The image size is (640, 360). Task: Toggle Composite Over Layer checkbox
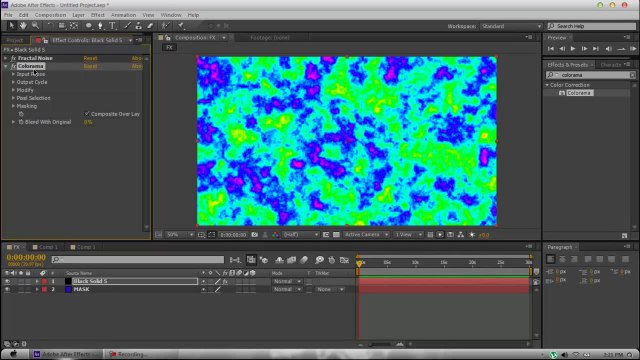pos(87,114)
